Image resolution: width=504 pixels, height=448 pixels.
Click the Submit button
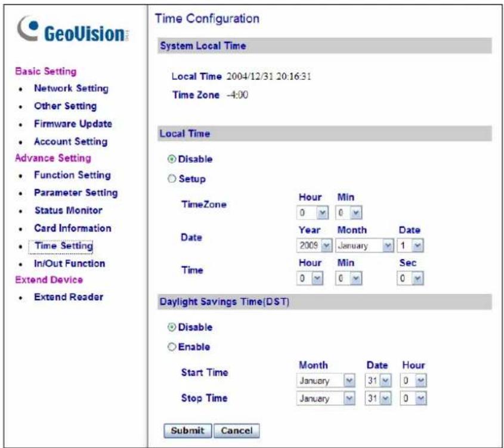(x=188, y=431)
